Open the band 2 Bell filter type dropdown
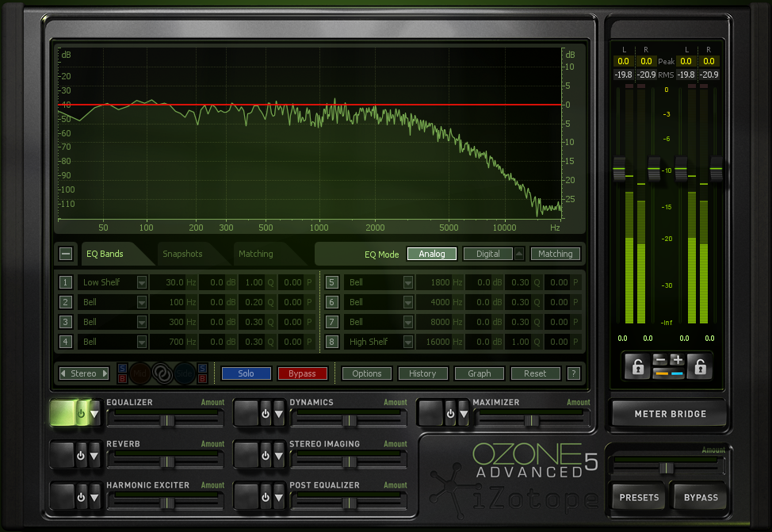 pos(142,302)
